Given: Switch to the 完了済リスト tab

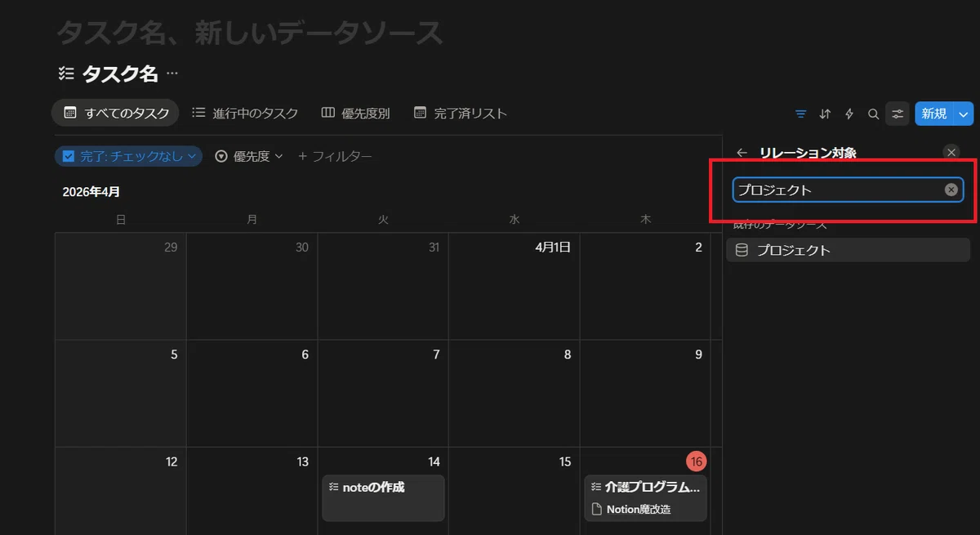Looking at the screenshot, I should [460, 113].
